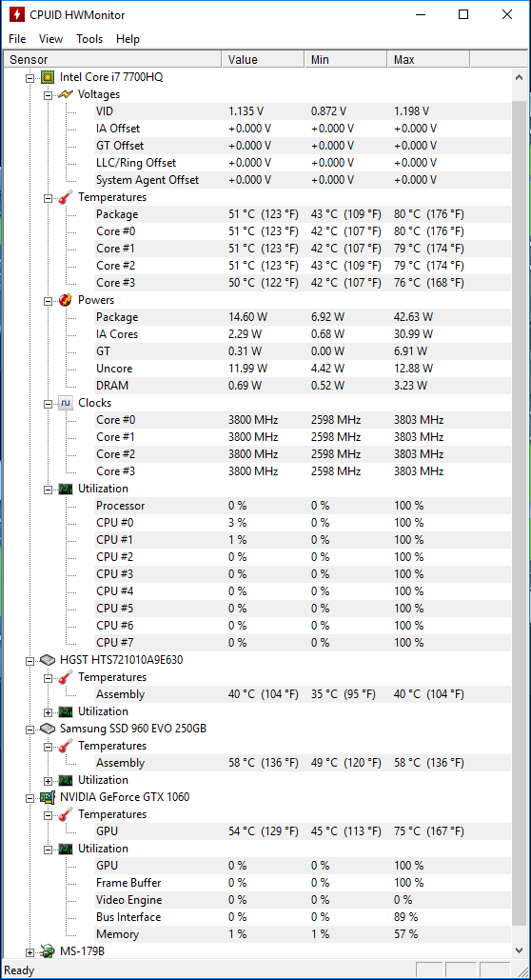Click the Samsung SSD 960 EVO drive icon
531x980 pixels.
point(48,729)
